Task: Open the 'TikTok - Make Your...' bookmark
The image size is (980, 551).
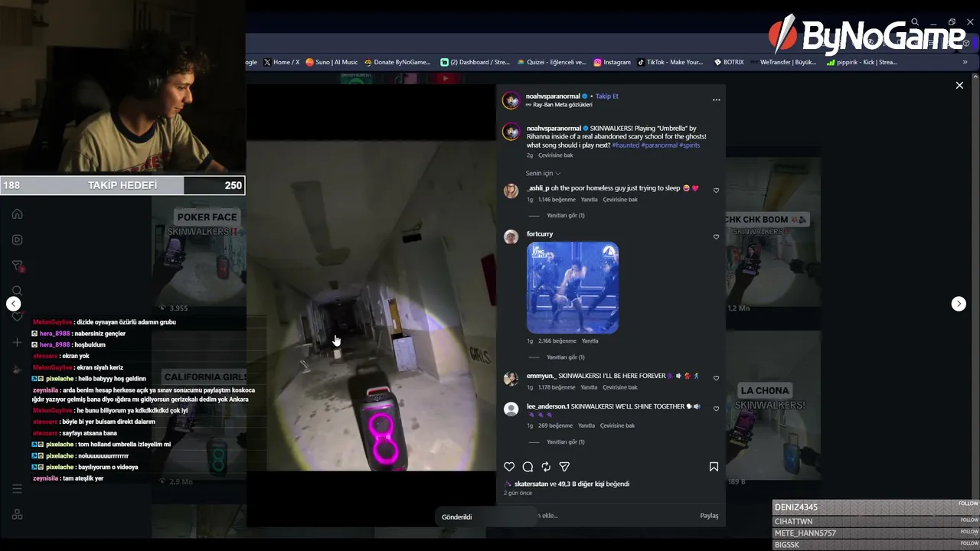Action: 670,62
